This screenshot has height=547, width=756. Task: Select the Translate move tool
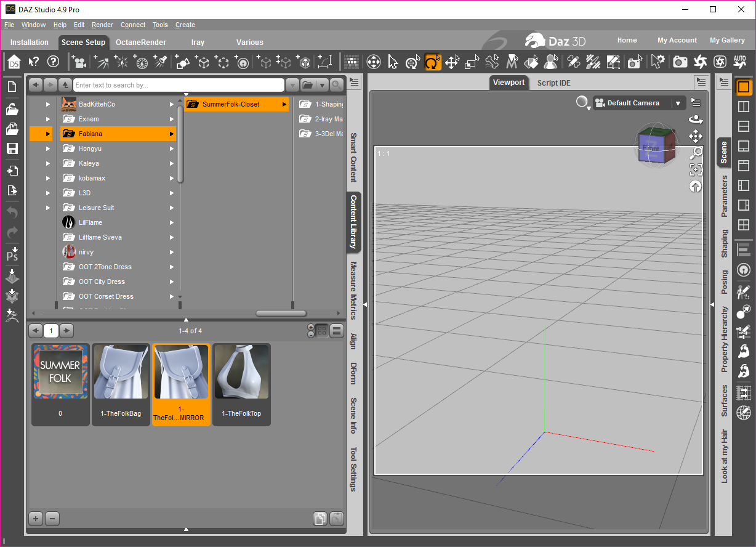[x=452, y=62]
